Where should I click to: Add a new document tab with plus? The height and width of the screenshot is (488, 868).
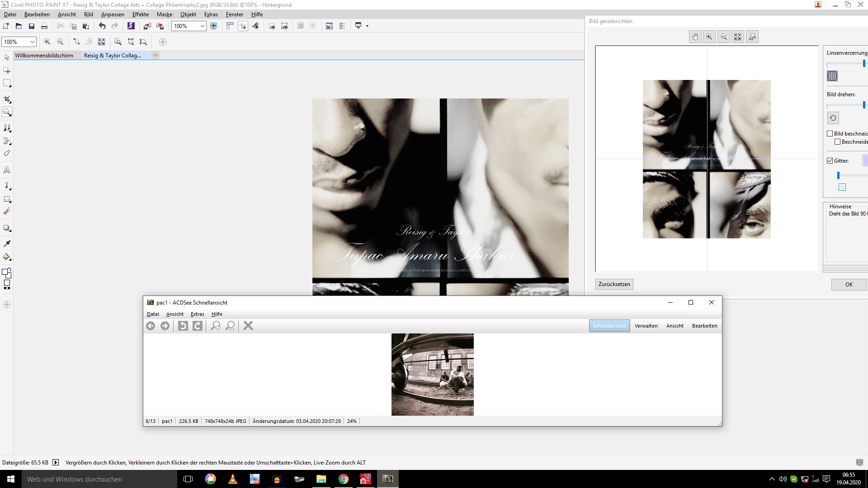[x=156, y=55]
